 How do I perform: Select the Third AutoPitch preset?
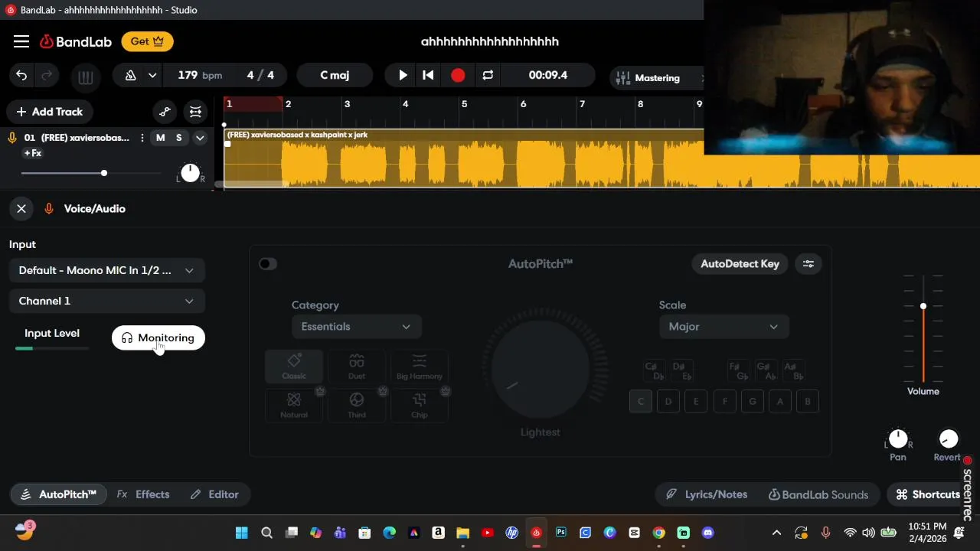point(357,406)
